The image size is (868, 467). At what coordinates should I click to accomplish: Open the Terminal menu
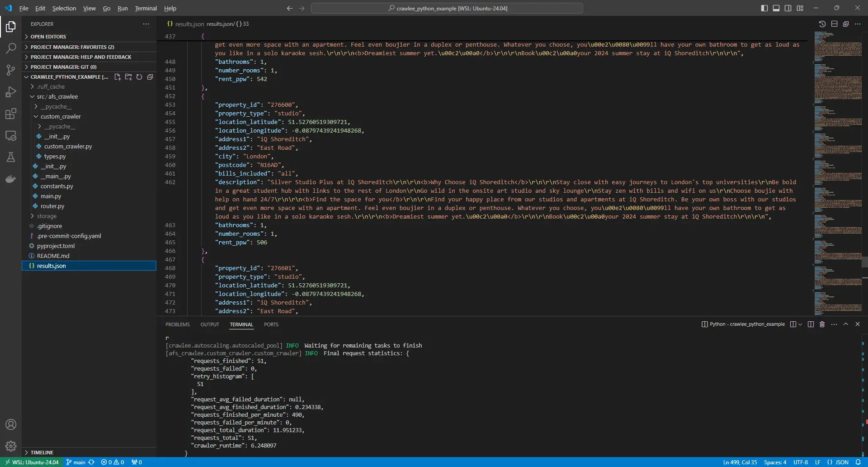pos(146,8)
